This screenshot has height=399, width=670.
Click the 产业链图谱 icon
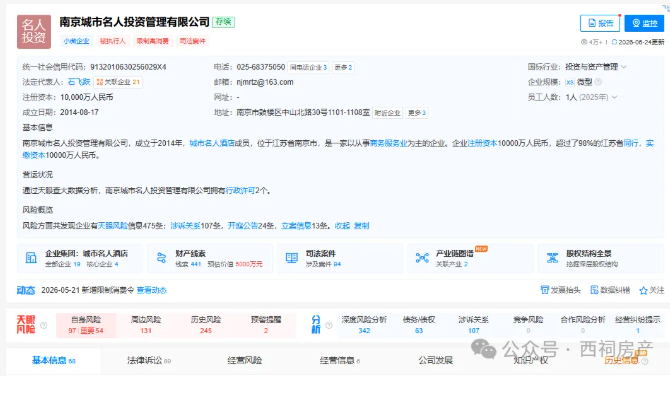click(x=422, y=258)
